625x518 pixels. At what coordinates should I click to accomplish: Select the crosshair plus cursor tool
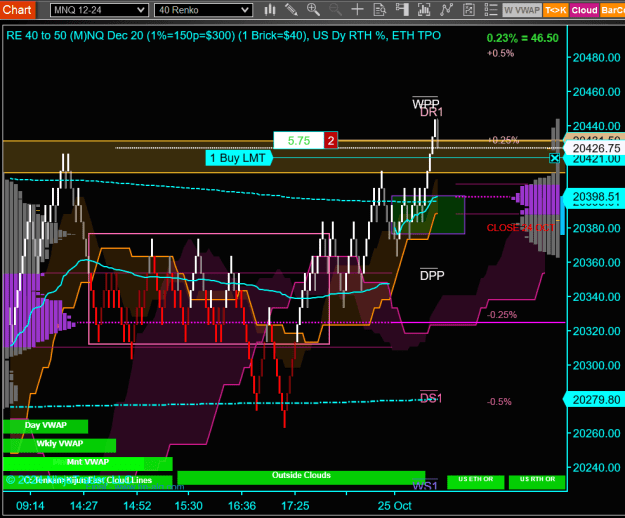(358, 10)
